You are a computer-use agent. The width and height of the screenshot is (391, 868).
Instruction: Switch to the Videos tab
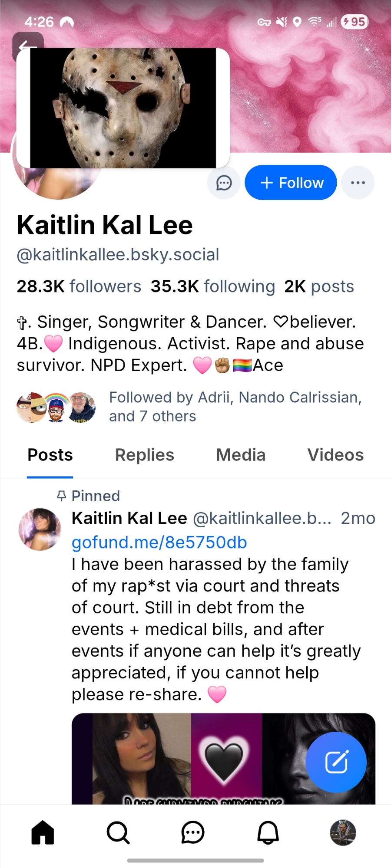(x=335, y=455)
